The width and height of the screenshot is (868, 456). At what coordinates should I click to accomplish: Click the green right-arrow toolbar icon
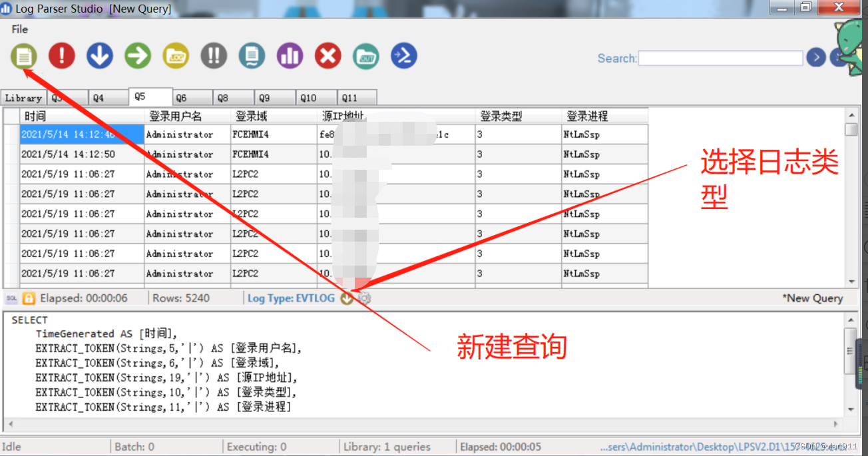click(x=138, y=56)
